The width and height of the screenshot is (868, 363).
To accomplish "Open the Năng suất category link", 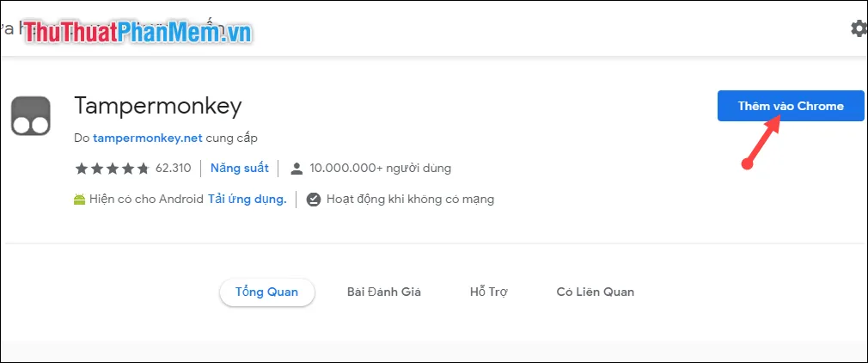I will (x=239, y=168).
